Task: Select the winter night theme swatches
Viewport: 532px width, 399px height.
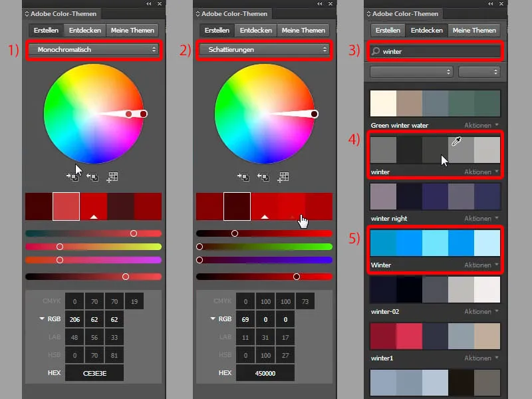Action: pos(435,196)
